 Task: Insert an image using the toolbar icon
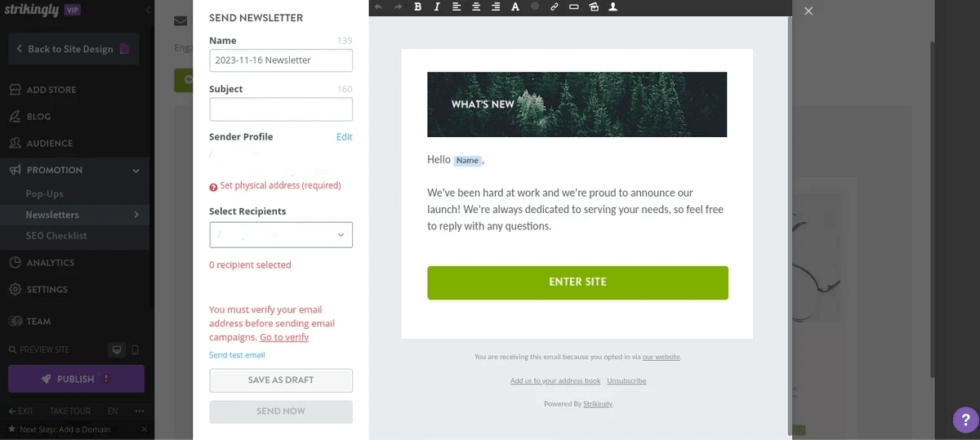tap(594, 7)
